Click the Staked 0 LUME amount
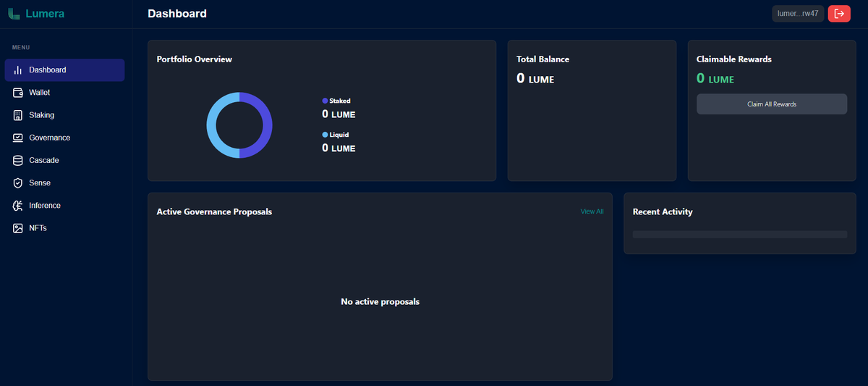Screen dimensions: 868x386 [x=339, y=114]
